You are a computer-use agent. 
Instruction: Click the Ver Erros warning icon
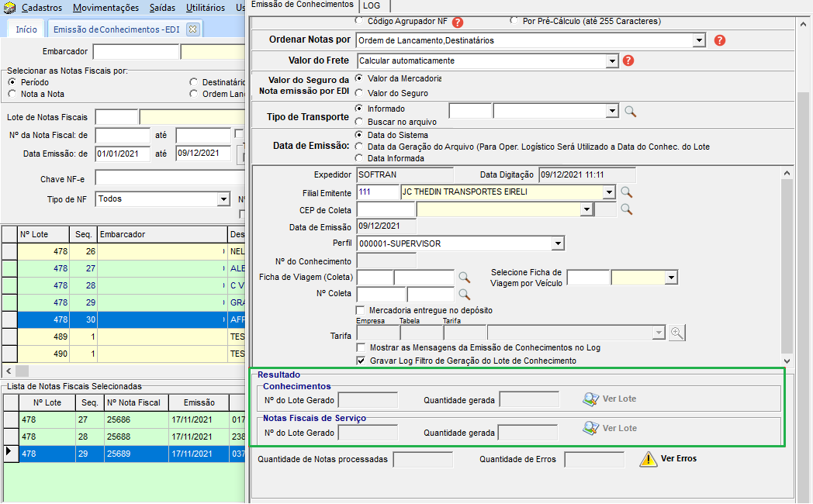648,459
